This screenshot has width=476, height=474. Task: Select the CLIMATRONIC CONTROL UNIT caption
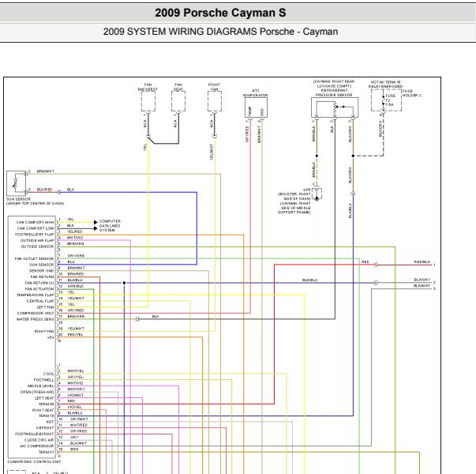point(34,461)
